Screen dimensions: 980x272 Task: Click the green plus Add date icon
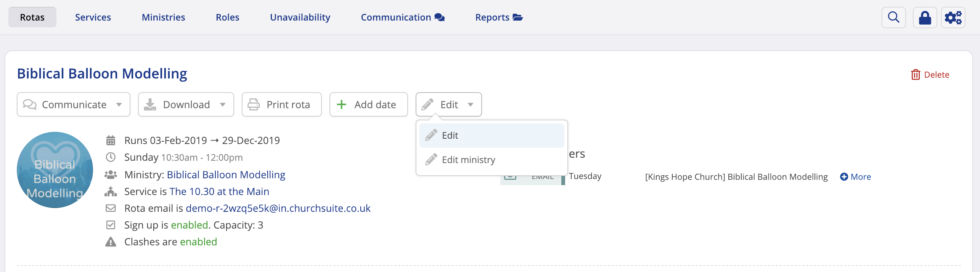pyautogui.click(x=342, y=104)
